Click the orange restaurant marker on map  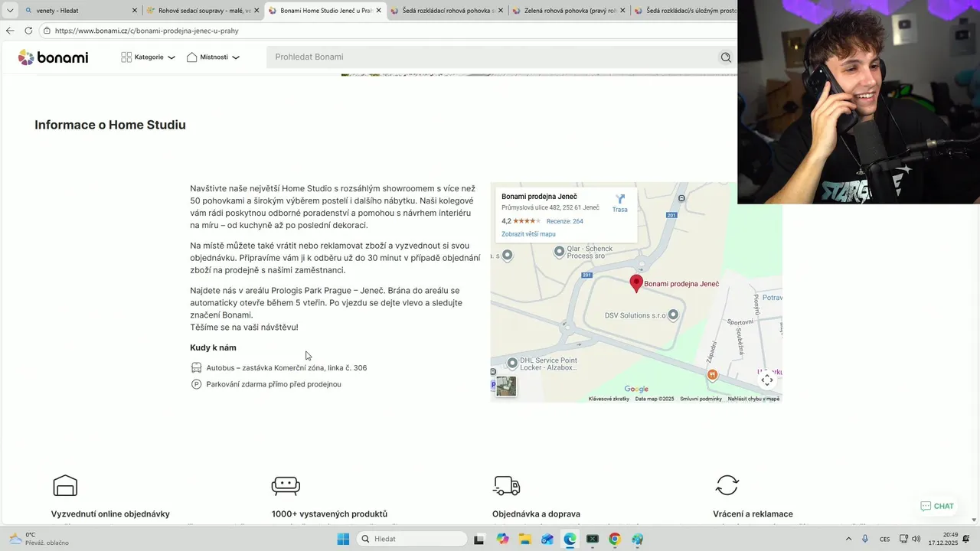click(712, 374)
